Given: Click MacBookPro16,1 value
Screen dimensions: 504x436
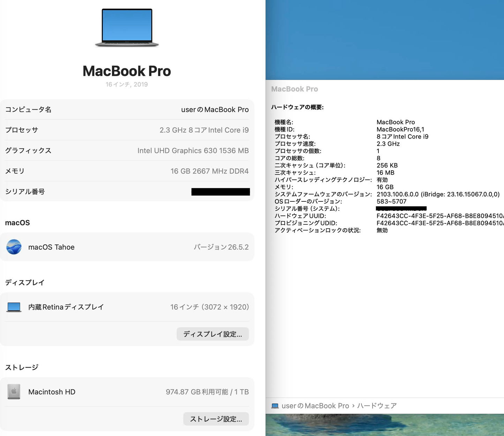Looking at the screenshot, I should (x=400, y=130).
